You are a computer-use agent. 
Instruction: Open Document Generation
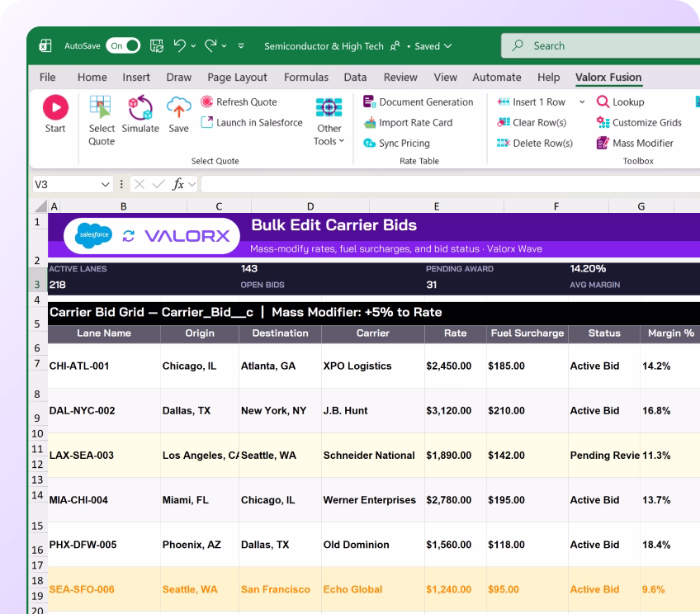(418, 102)
